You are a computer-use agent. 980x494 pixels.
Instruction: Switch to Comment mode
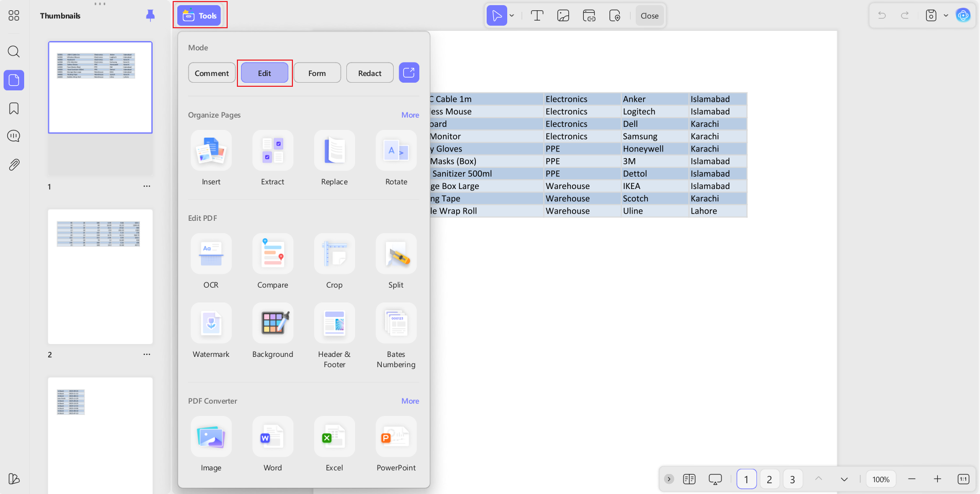(212, 73)
